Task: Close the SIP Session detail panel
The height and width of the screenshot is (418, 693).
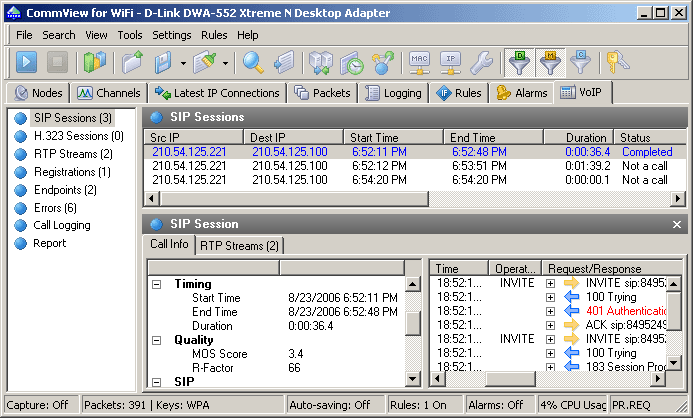Action: 677,224
